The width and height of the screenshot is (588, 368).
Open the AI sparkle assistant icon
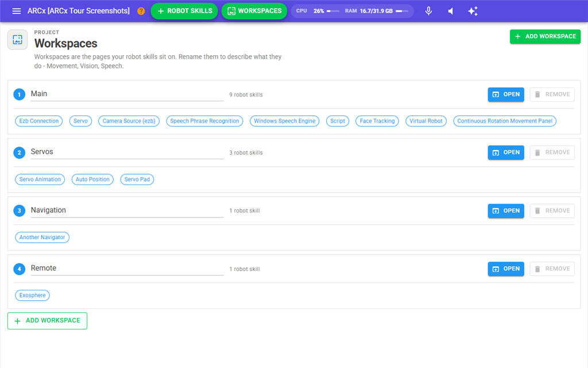[x=473, y=11]
